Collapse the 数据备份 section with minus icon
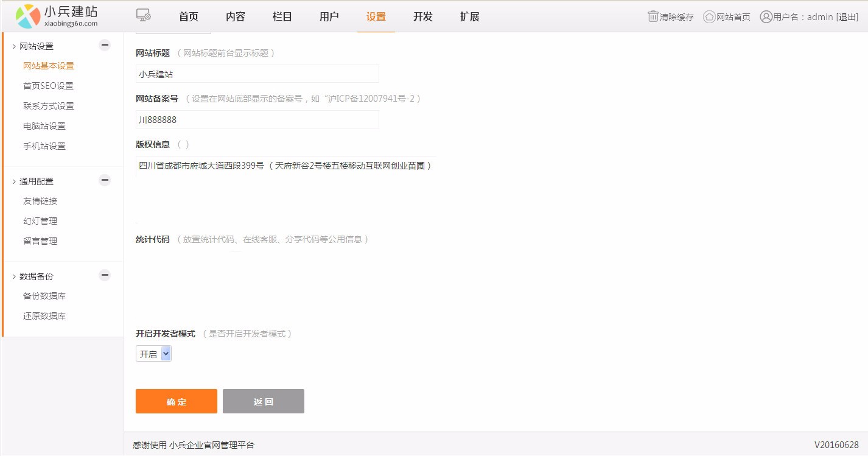868x456 pixels. (105, 275)
